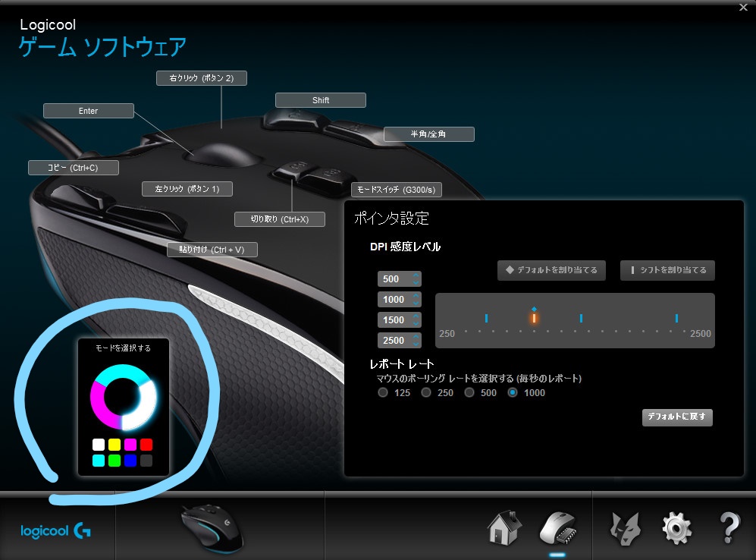Open the help question mark icon
The image size is (756, 560).
[x=729, y=527]
